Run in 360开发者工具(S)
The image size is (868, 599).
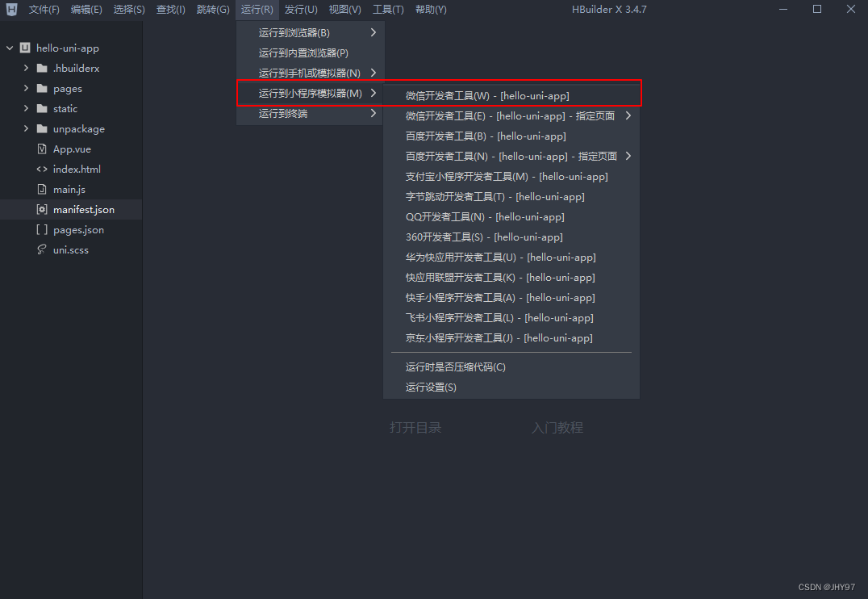[x=511, y=237]
